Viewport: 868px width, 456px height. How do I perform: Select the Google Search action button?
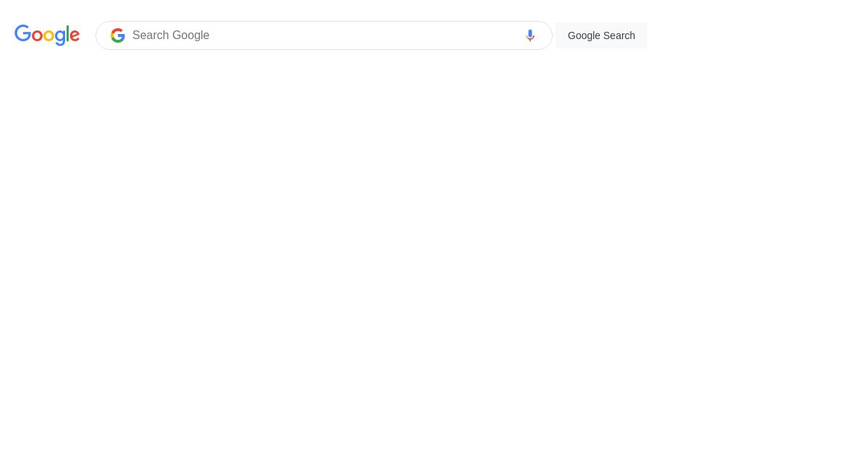tap(601, 35)
